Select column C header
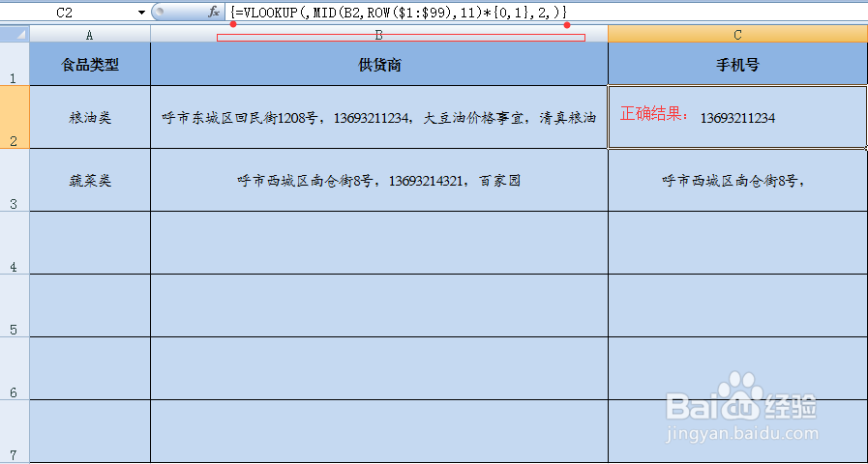 point(738,34)
